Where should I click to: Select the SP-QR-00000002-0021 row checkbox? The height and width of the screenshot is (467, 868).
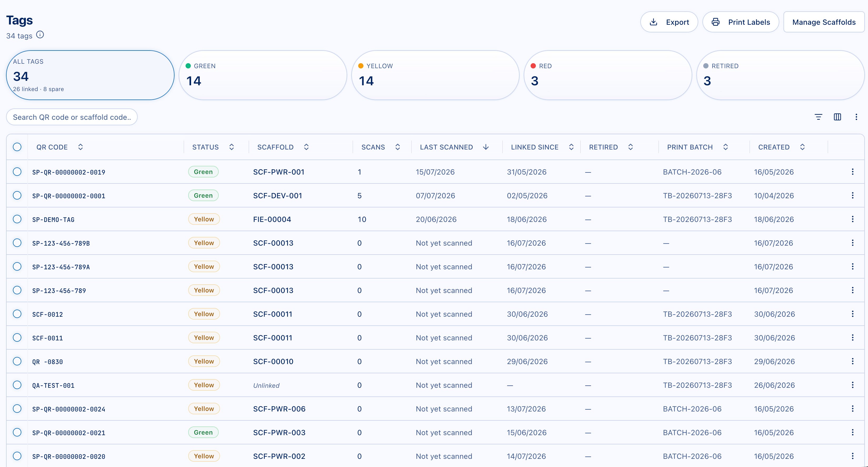click(x=17, y=432)
